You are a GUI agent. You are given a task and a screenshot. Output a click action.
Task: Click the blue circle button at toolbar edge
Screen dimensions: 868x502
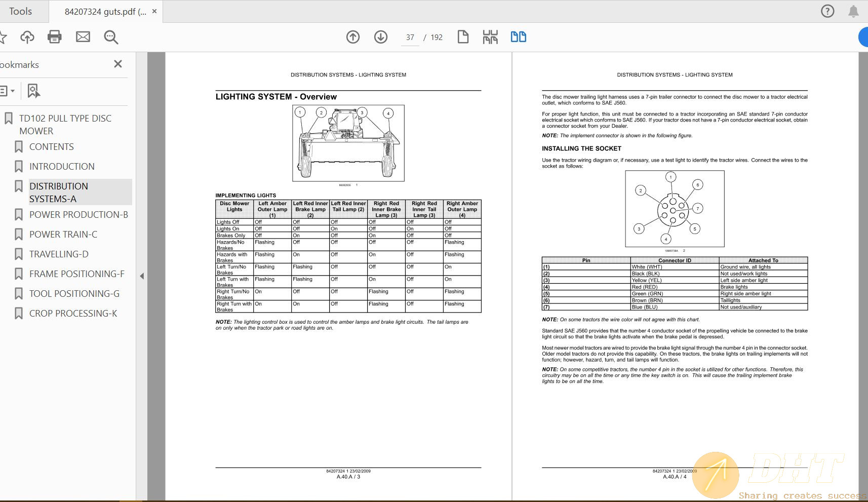[863, 37]
